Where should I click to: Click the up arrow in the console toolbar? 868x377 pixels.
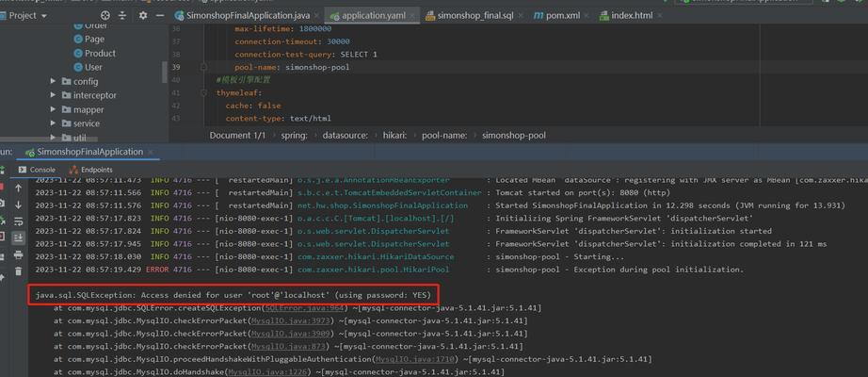pyautogui.click(x=18, y=188)
